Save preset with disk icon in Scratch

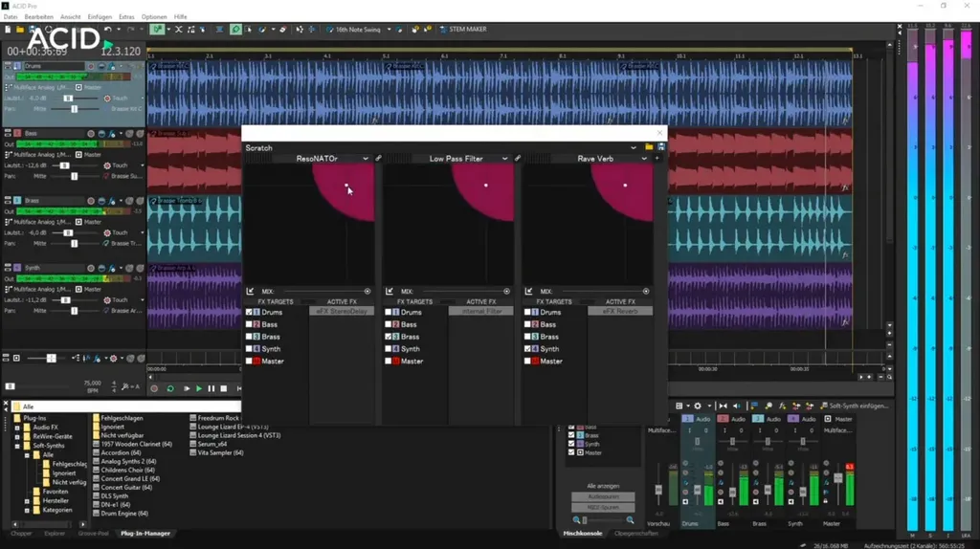pos(660,147)
